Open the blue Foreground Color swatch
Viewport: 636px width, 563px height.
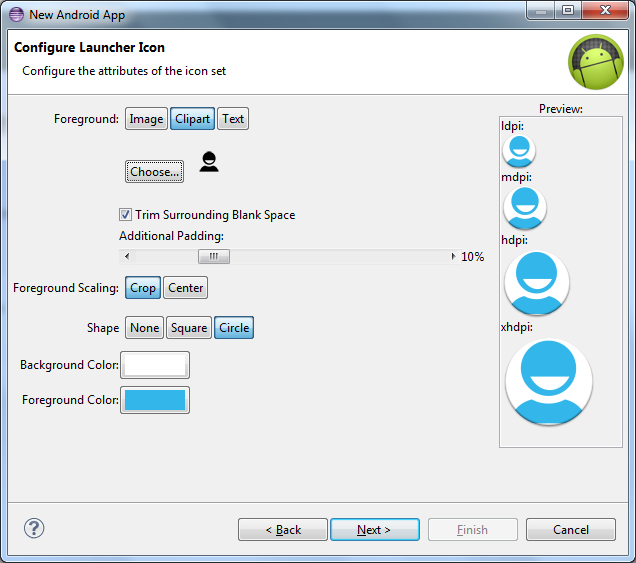[x=154, y=400]
